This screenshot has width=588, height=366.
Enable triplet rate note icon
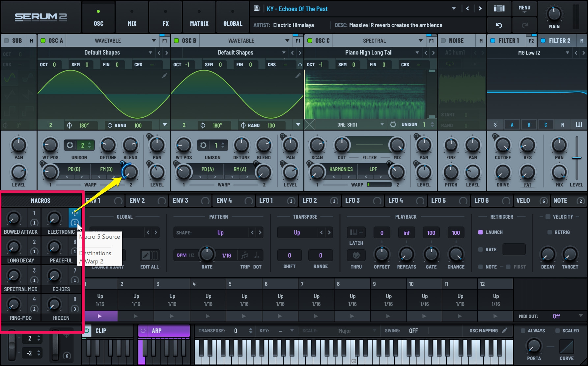244,255
